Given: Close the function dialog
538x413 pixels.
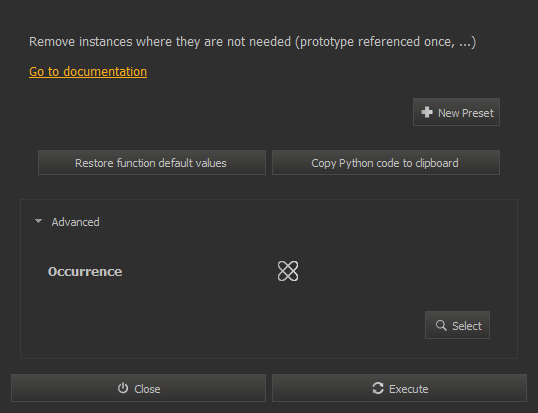Looking at the screenshot, I should click(x=138, y=388).
